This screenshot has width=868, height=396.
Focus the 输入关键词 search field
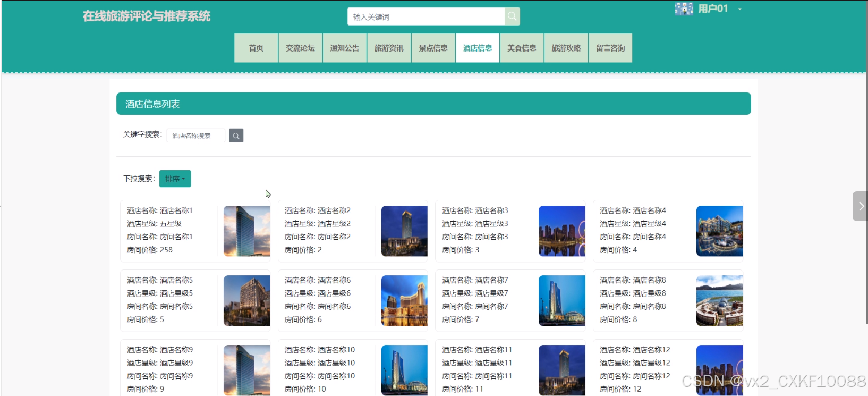coord(426,16)
